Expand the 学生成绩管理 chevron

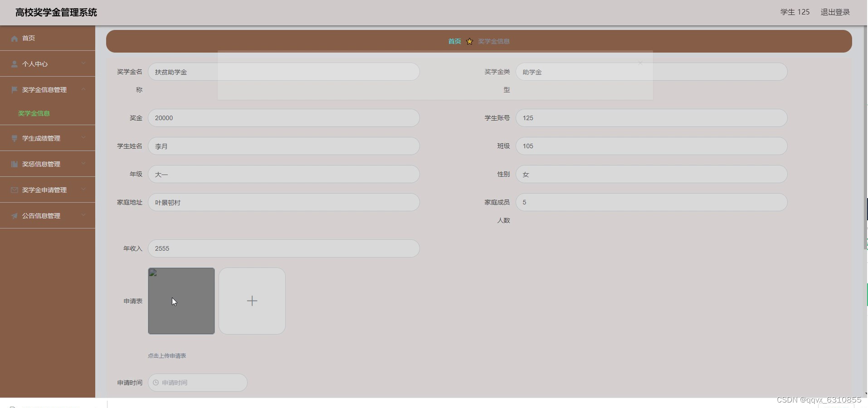tap(83, 138)
